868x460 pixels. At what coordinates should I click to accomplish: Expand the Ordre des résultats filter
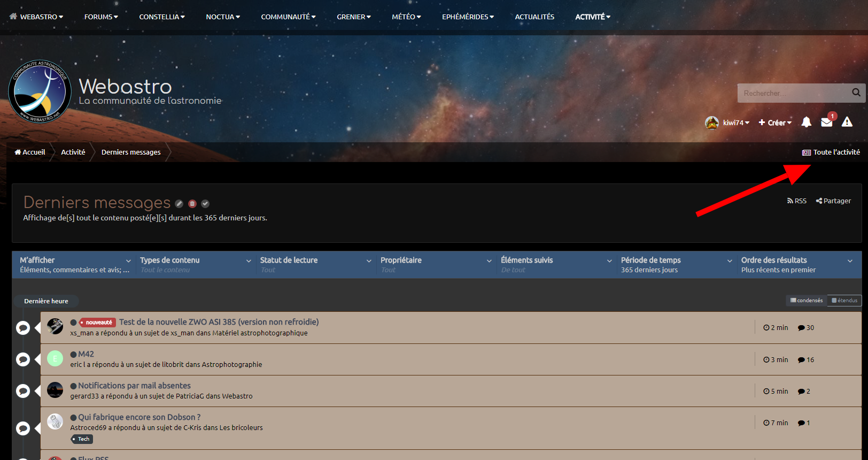pos(796,265)
